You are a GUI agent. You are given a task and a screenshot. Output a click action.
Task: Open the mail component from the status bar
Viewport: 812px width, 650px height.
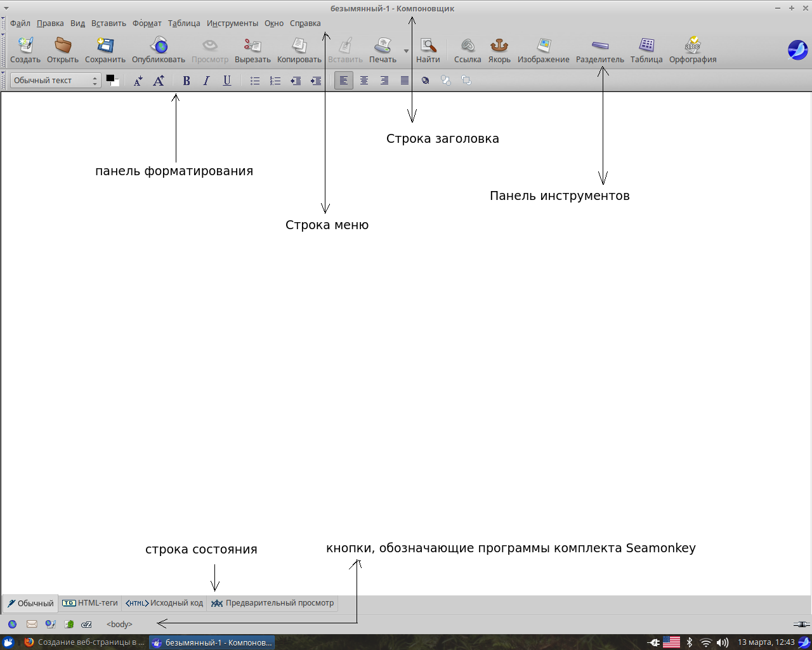click(x=32, y=624)
